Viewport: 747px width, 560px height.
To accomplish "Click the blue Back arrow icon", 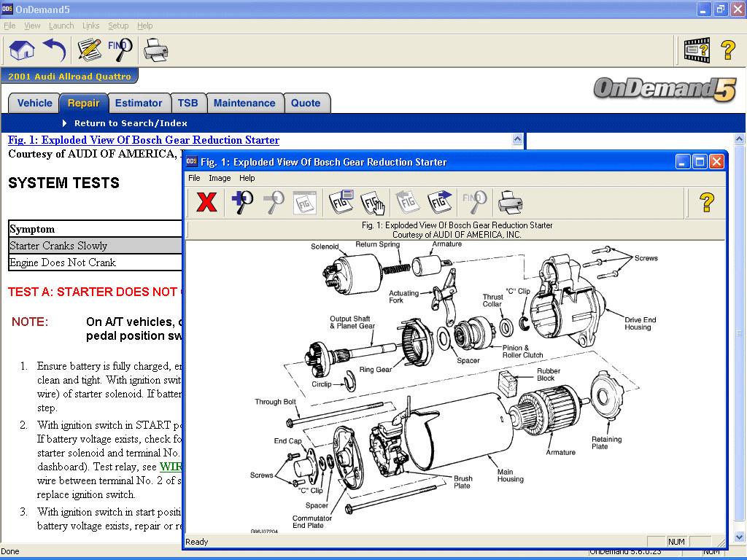I will pos(54,50).
